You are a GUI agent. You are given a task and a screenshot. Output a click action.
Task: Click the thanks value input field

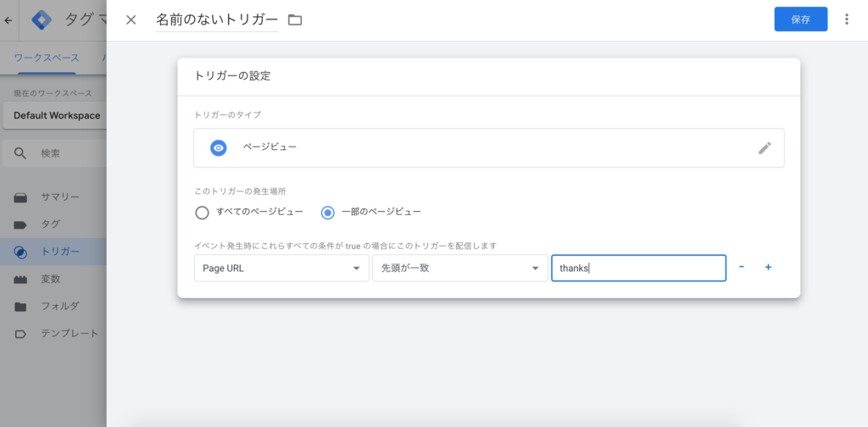637,269
